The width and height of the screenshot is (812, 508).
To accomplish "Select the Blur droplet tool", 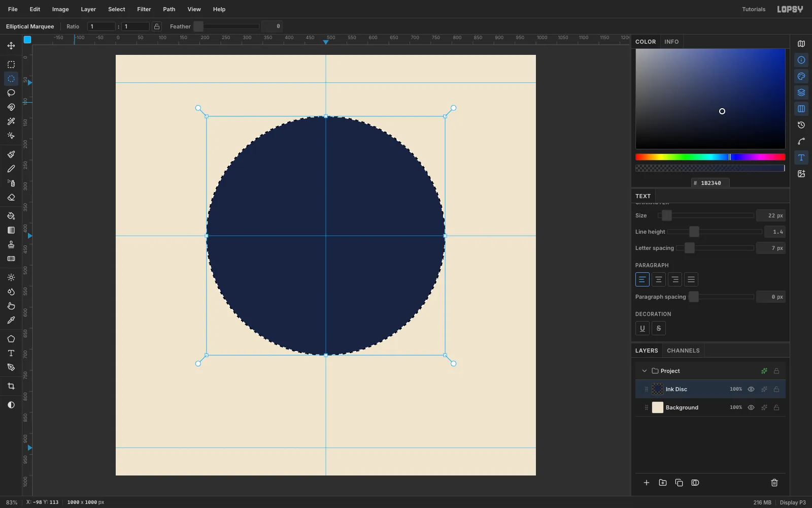I will 11,292.
